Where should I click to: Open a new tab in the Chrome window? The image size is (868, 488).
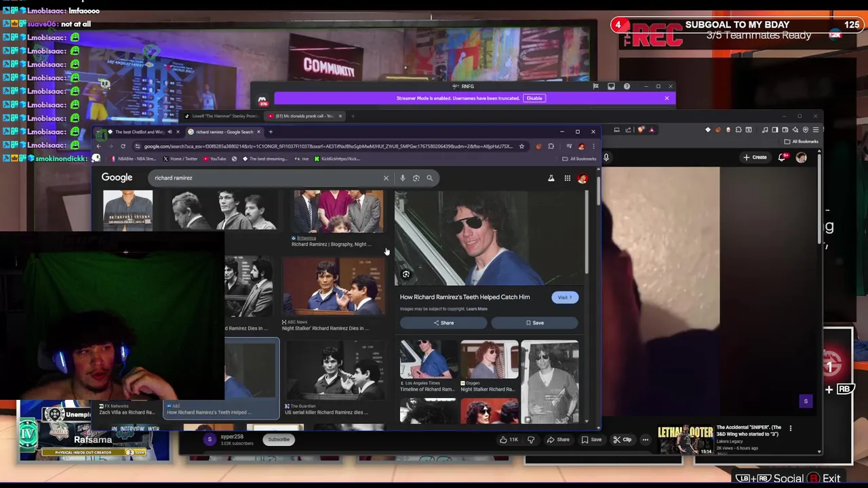click(270, 132)
